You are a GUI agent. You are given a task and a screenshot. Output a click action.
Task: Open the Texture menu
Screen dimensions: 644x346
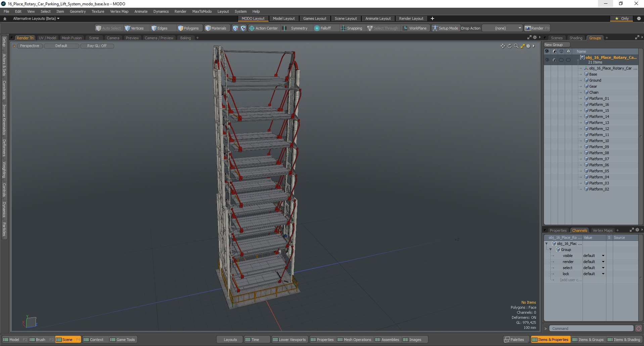pyautogui.click(x=98, y=11)
